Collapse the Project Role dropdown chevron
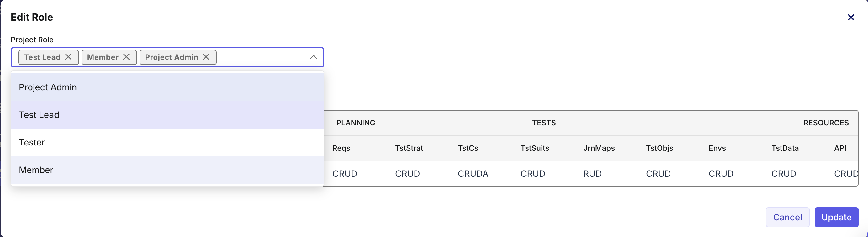 tap(313, 57)
